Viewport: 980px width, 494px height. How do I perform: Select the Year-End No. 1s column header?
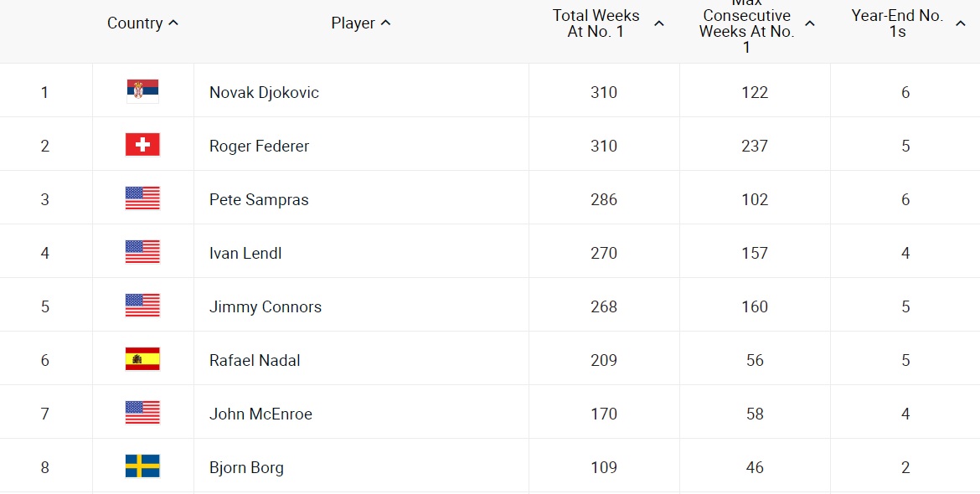click(x=897, y=23)
